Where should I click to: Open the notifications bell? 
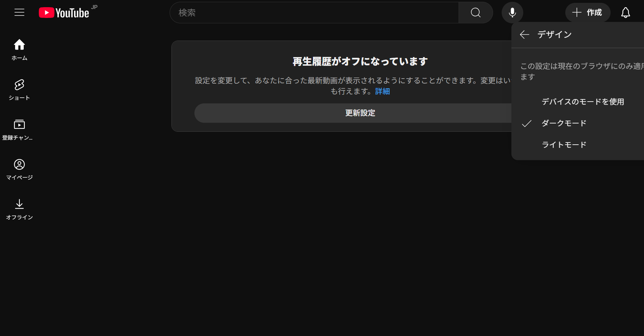[625, 13]
